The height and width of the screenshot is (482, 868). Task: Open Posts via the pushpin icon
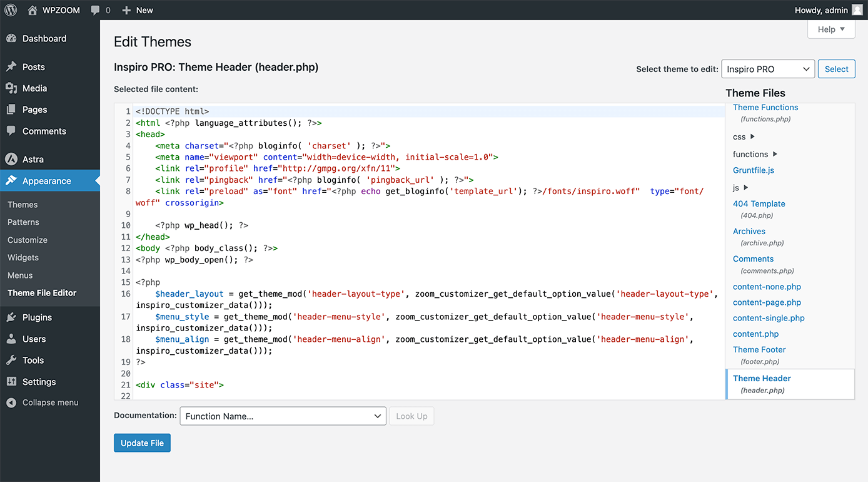pyautogui.click(x=11, y=66)
